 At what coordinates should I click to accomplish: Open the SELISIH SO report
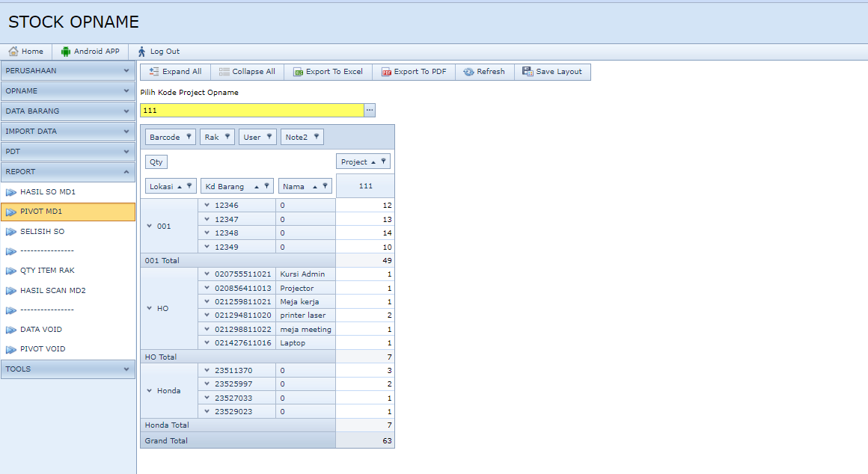pyautogui.click(x=42, y=232)
